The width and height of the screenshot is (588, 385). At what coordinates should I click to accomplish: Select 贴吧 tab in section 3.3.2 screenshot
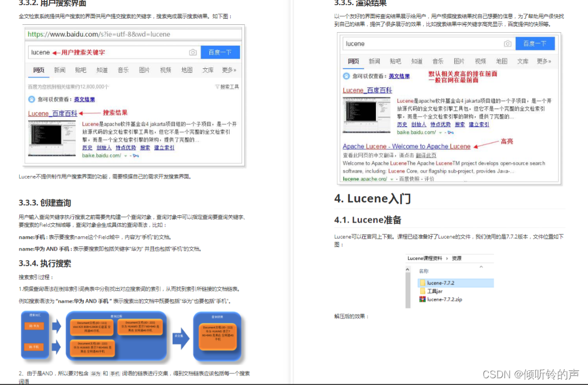81,70
